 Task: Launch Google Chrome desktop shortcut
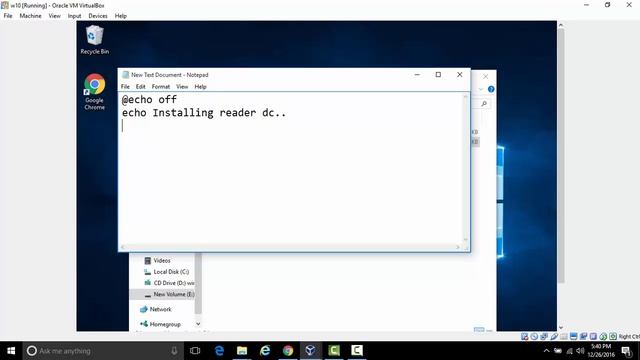(x=94, y=92)
